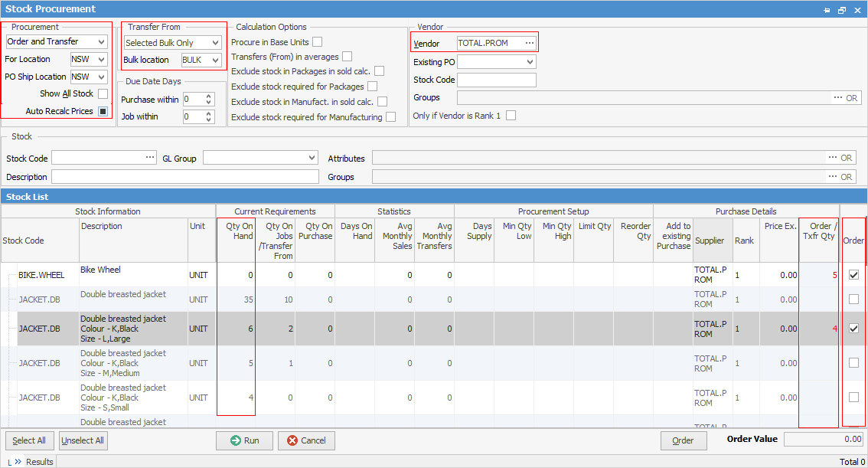
Task: Sort by Qty On Hand column header
Action: [236, 231]
